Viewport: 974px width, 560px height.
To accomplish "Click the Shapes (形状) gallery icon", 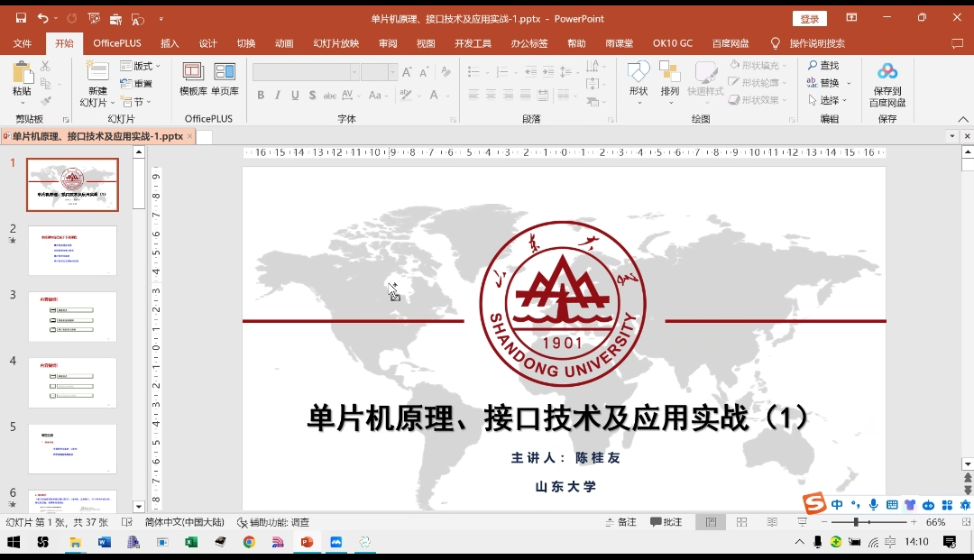I will pos(639,72).
